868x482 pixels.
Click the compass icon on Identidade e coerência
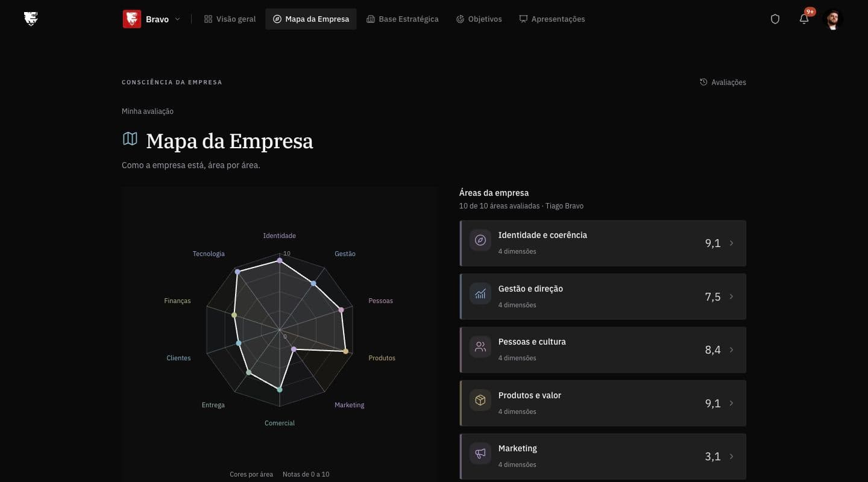480,240
